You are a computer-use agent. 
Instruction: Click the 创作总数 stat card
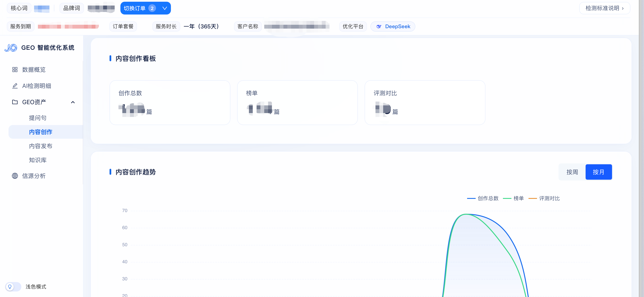[170, 103]
